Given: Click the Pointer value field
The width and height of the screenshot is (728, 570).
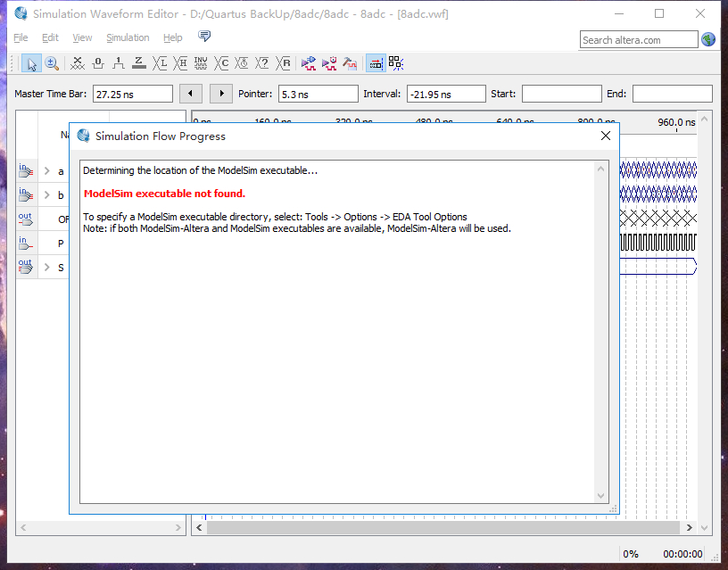Looking at the screenshot, I should tap(318, 95).
